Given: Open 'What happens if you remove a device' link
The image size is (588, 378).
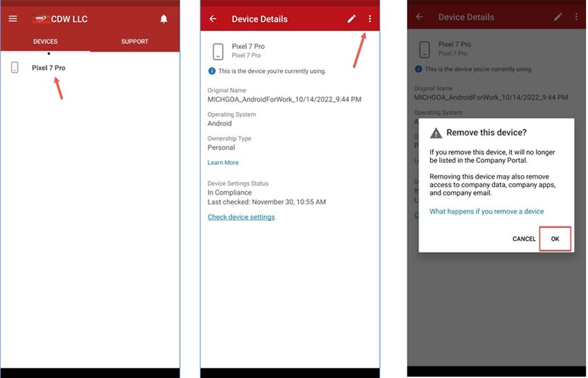Looking at the screenshot, I should (486, 212).
